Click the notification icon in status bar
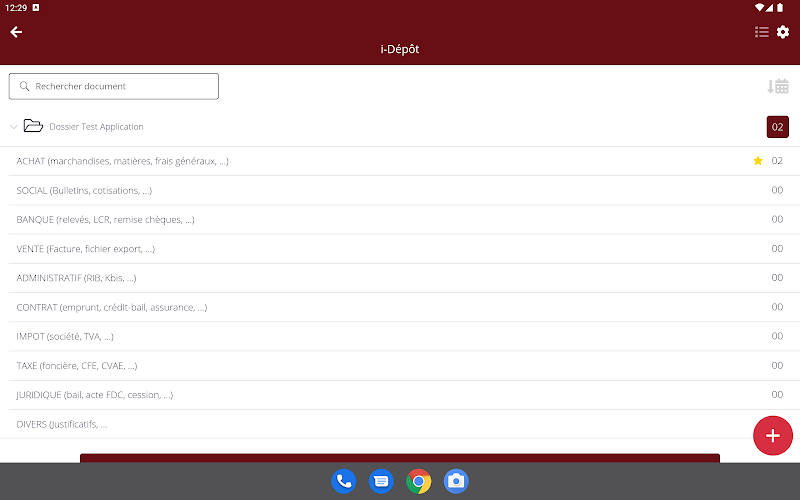This screenshot has width=800, height=500. coord(36,8)
